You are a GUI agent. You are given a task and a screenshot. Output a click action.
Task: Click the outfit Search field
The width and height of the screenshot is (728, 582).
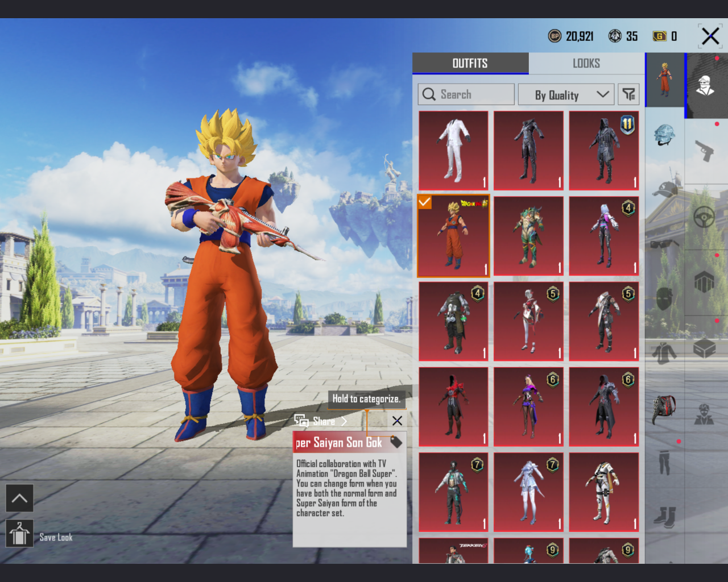466,94
